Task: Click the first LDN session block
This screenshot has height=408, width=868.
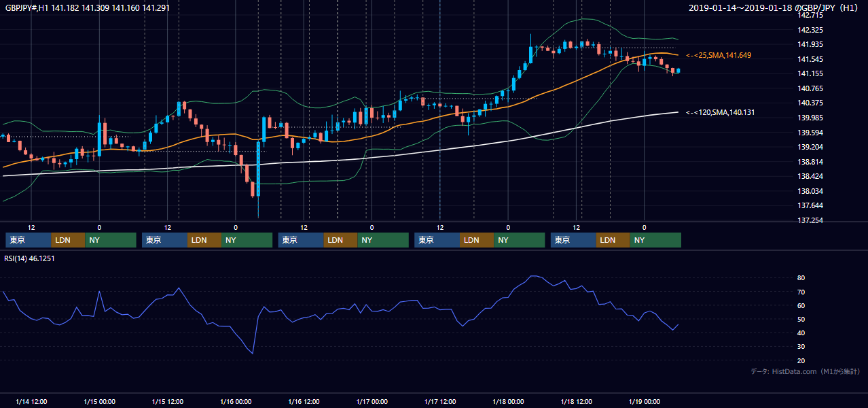Action: [69, 240]
